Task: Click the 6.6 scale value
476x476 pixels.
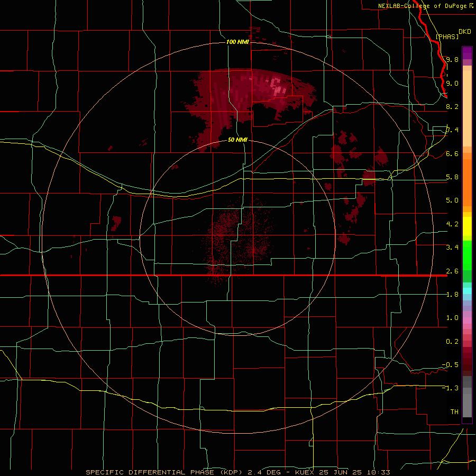Action: (452, 153)
